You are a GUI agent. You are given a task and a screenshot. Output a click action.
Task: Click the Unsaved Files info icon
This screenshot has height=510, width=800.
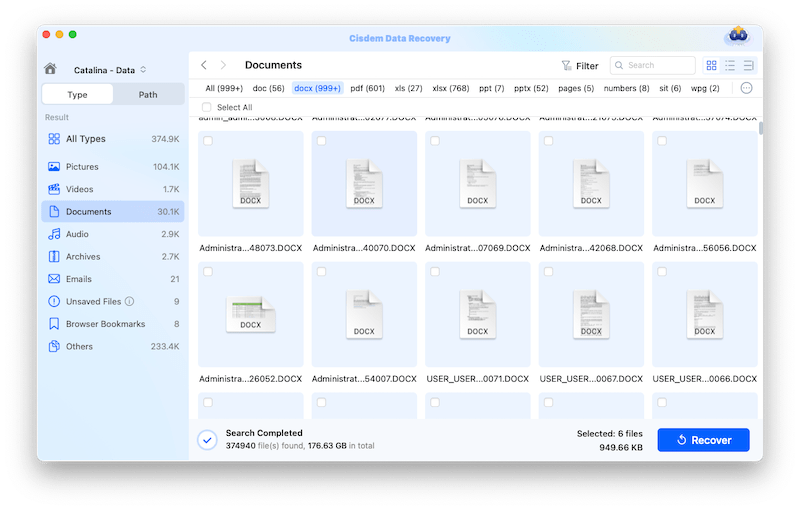coord(130,301)
